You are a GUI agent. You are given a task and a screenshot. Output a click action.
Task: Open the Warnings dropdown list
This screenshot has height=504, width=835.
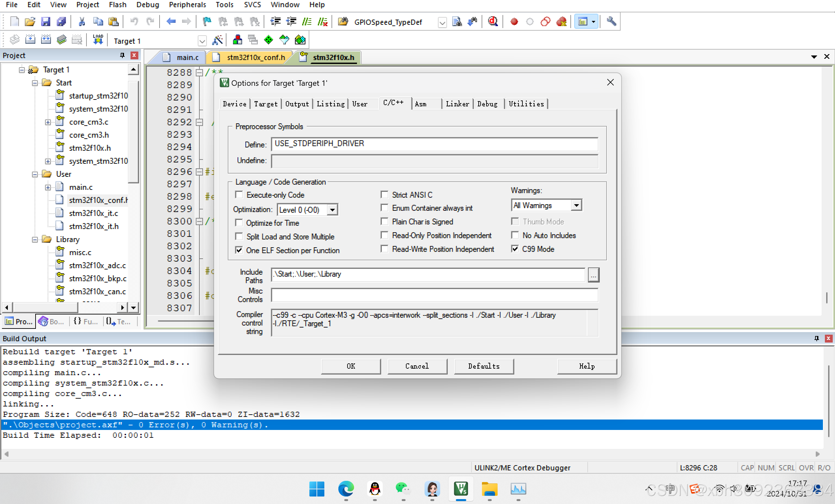coord(576,205)
